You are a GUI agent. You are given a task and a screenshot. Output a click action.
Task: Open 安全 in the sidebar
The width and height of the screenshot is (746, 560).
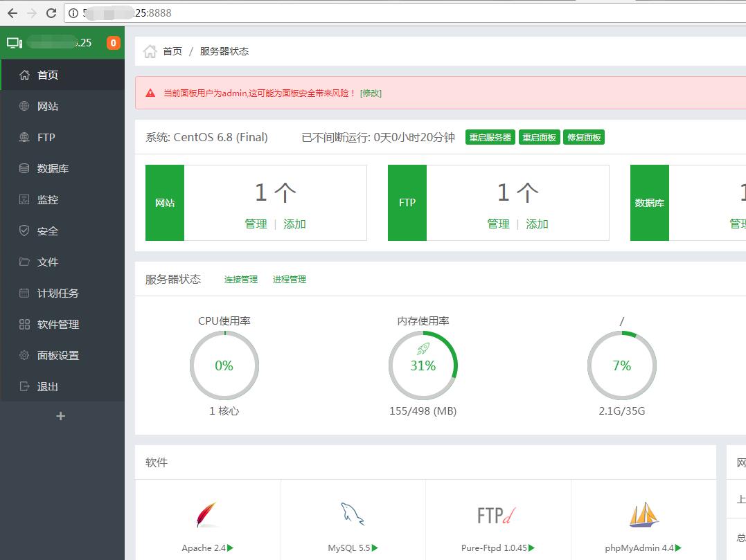point(62,231)
